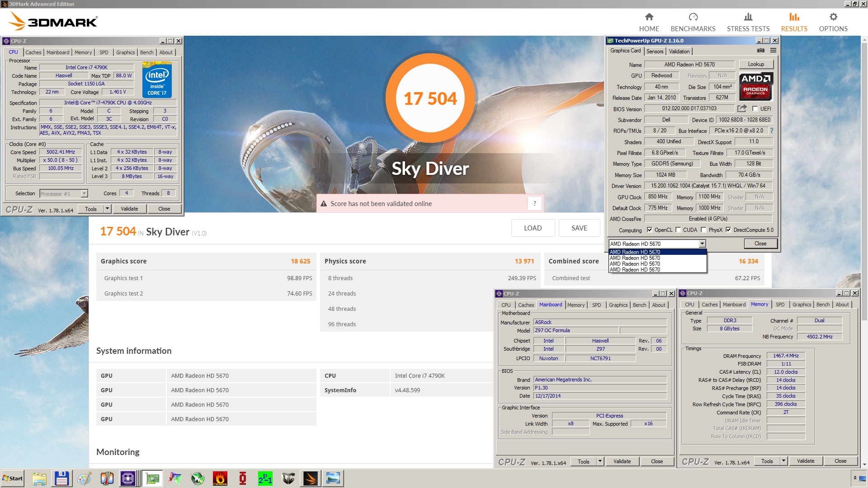
Task: Open the Tools dropdown arrow in Mainboard CPU-Z window
Action: point(600,461)
